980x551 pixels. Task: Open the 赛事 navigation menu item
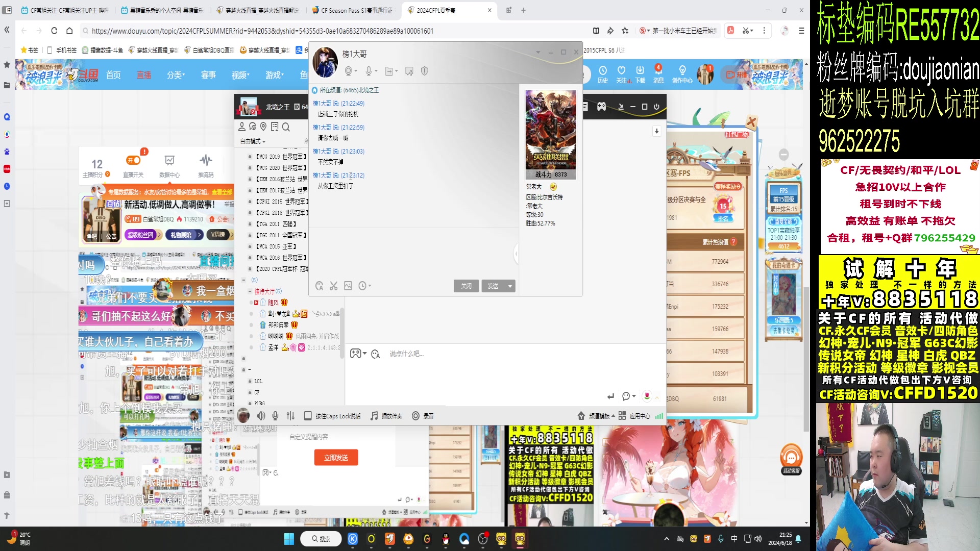[208, 75]
